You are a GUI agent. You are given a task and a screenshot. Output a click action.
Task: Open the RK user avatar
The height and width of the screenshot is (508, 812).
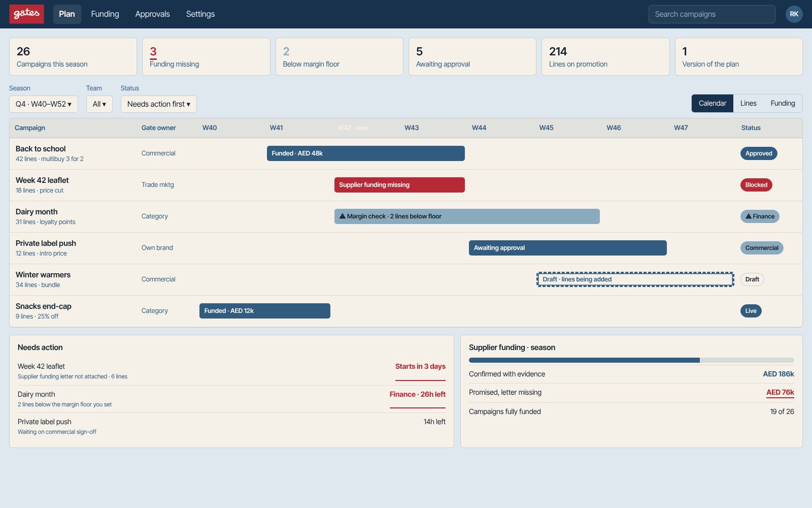point(794,14)
